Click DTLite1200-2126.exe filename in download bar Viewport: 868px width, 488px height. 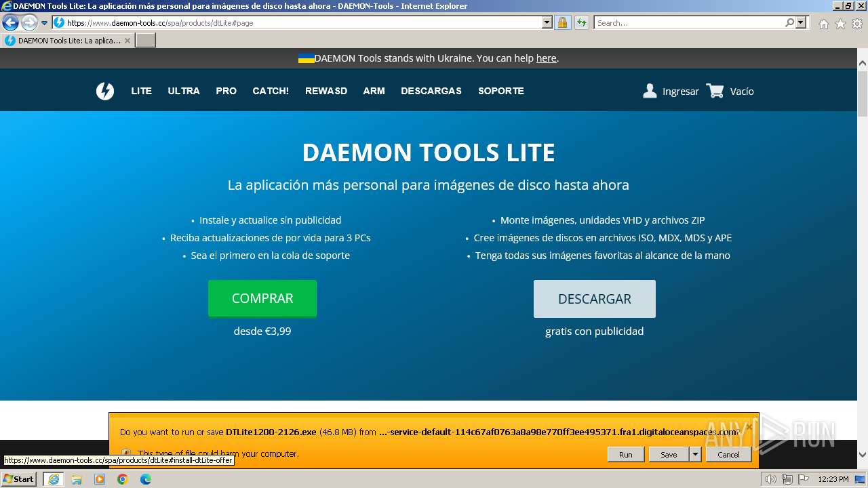[x=271, y=432]
